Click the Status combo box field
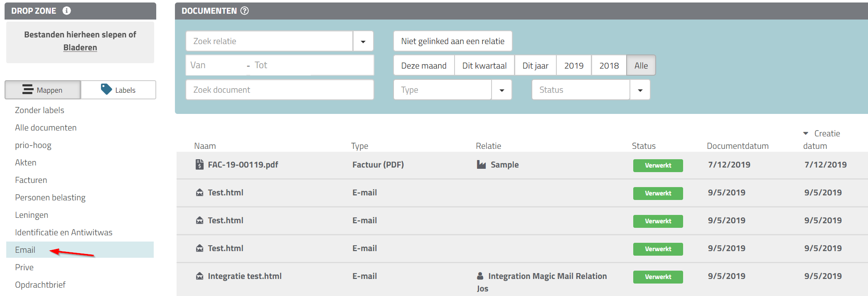The height and width of the screenshot is (296, 868). pos(581,90)
